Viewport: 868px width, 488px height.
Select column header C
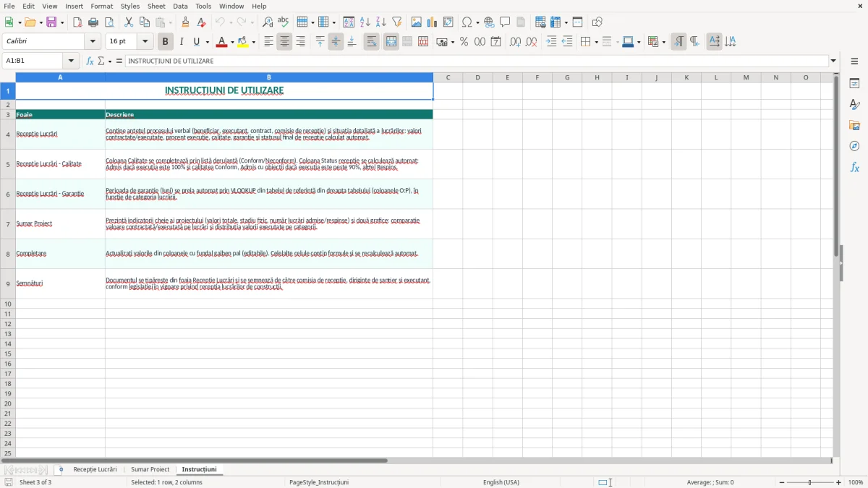pyautogui.click(x=448, y=77)
